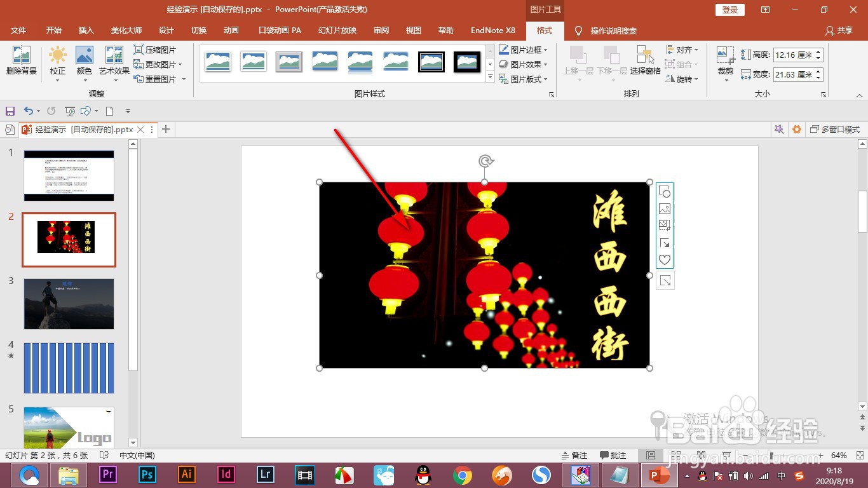The image size is (868, 488).
Task: Open Illustrator from the taskbar
Action: click(187, 475)
